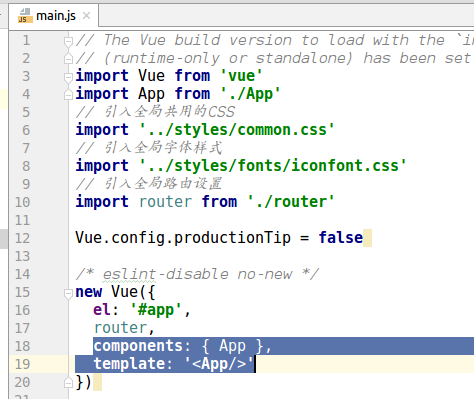Collapse the comment block fold marker at line 1
The width and height of the screenshot is (474, 399).
(68, 41)
